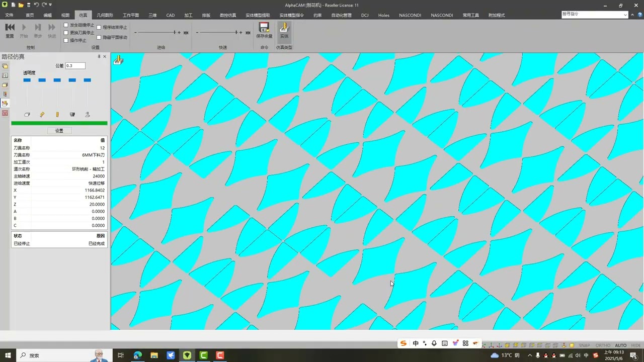Toggle HIDE in the status bar
The width and height of the screenshot is (644, 362).
(636, 345)
